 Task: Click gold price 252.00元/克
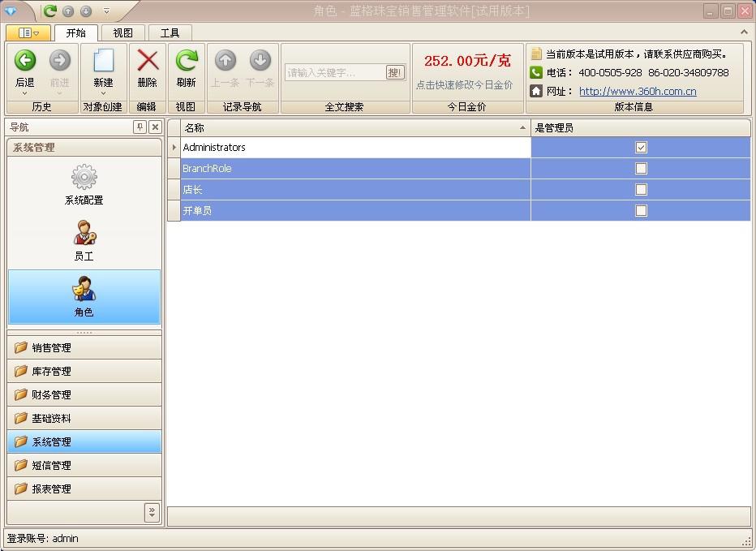coord(467,61)
